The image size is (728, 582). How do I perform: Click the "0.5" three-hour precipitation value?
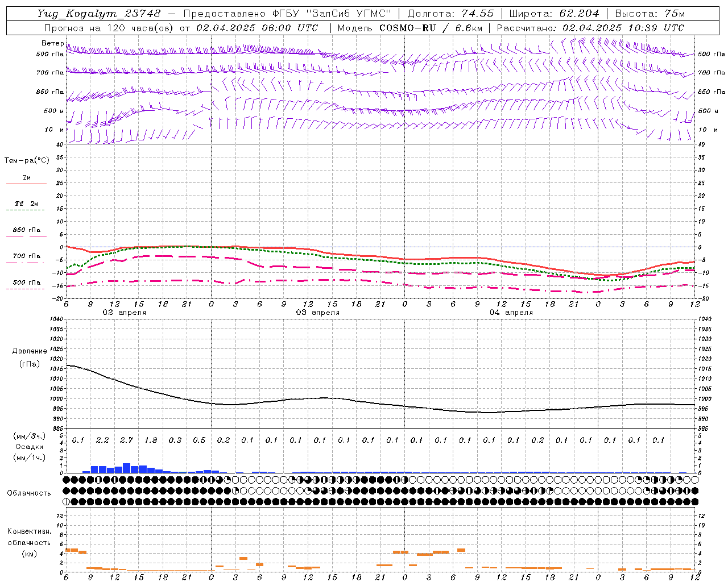[x=199, y=440]
